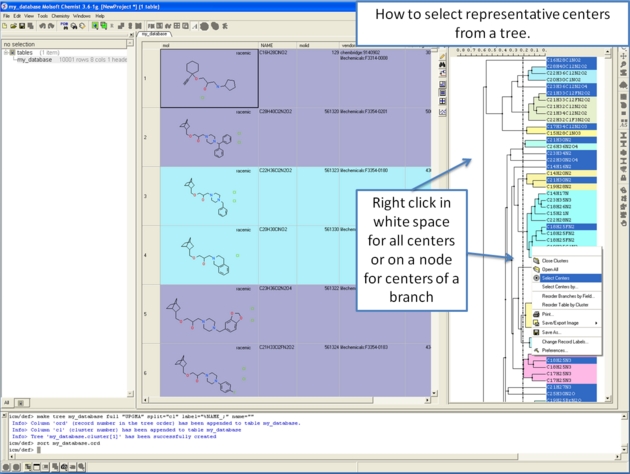Expand Save/Export Image submenu
Screen dimensions: 630x474
(569, 323)
